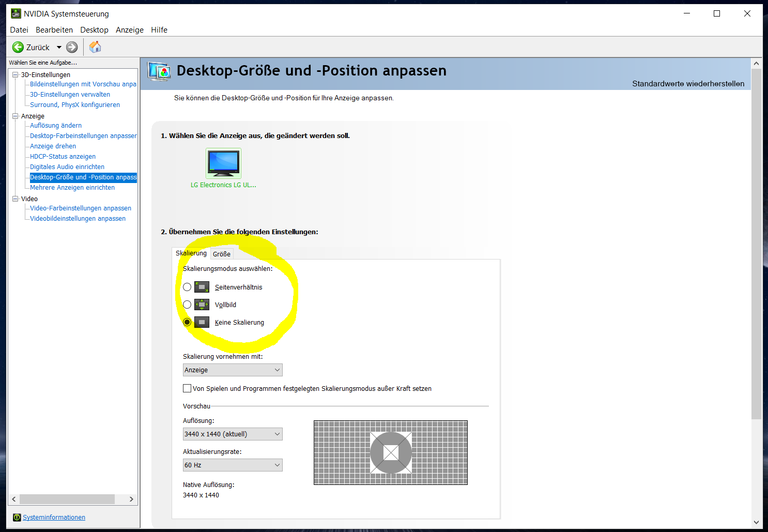768x532 pixels.
Task: Select the LG Electronics monitor thumbnail
Action: coord(223,163)
